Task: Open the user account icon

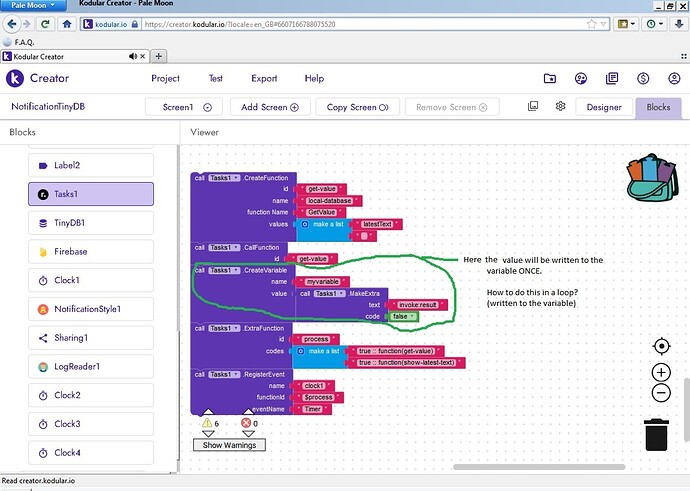Action: point(674,79)
